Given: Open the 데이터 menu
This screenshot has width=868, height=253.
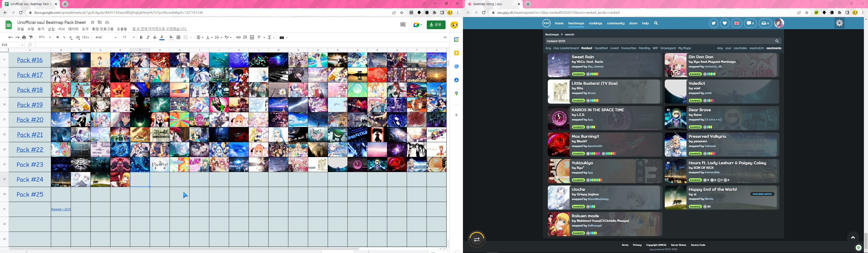Looking at the screenshot, I should [74, 29].
